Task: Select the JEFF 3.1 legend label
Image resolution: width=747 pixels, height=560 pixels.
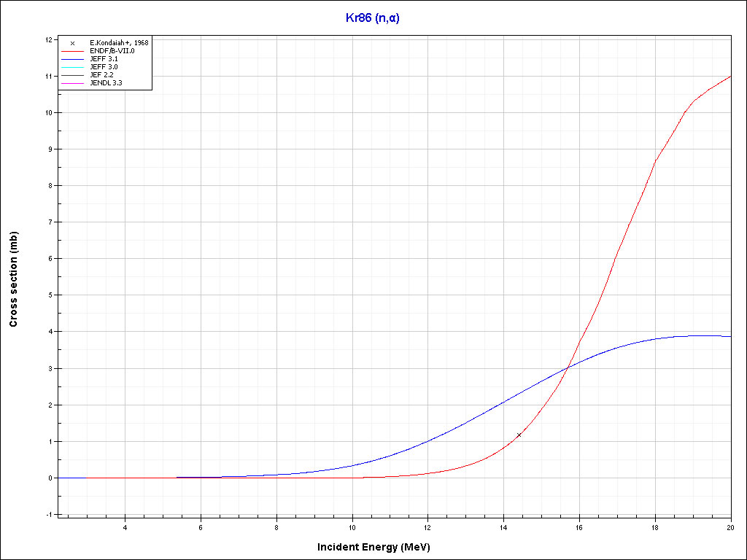Action: (x=104, y=59)
